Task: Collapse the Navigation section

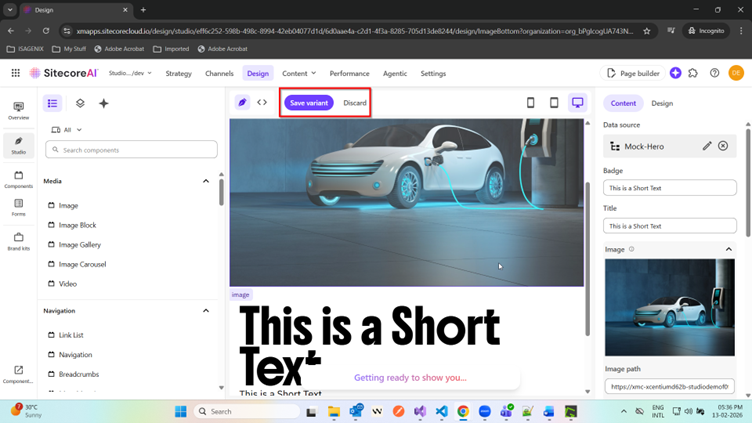Action: [x=206, y=310]
